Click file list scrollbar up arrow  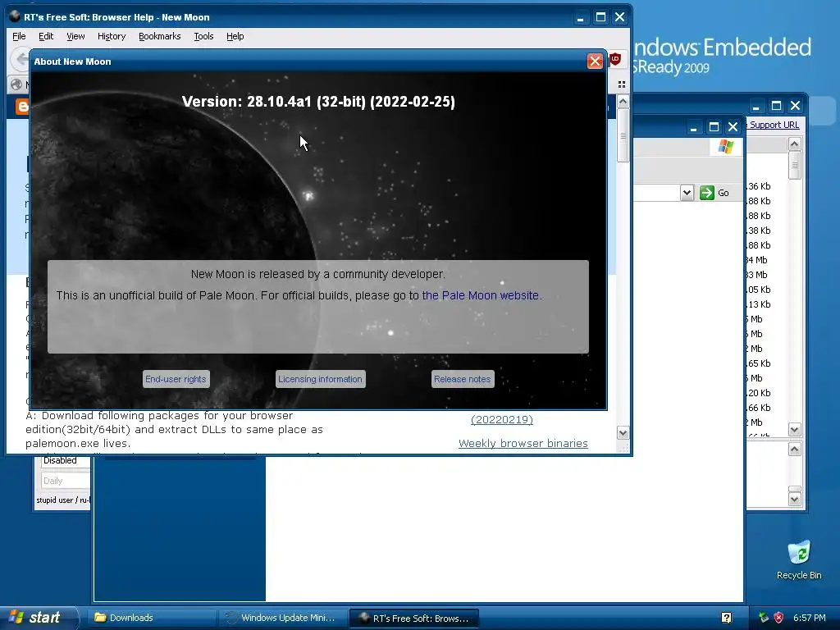point(794,144)
